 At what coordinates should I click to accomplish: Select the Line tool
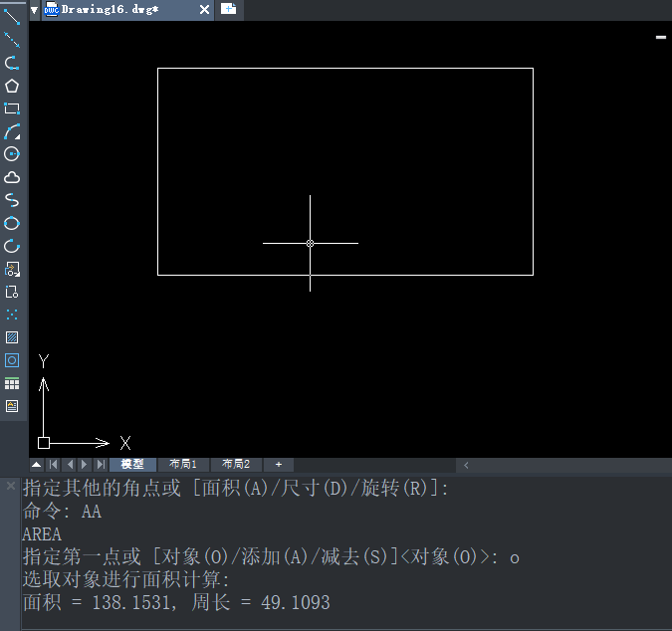pyautogui.click(x=12, y=17)
